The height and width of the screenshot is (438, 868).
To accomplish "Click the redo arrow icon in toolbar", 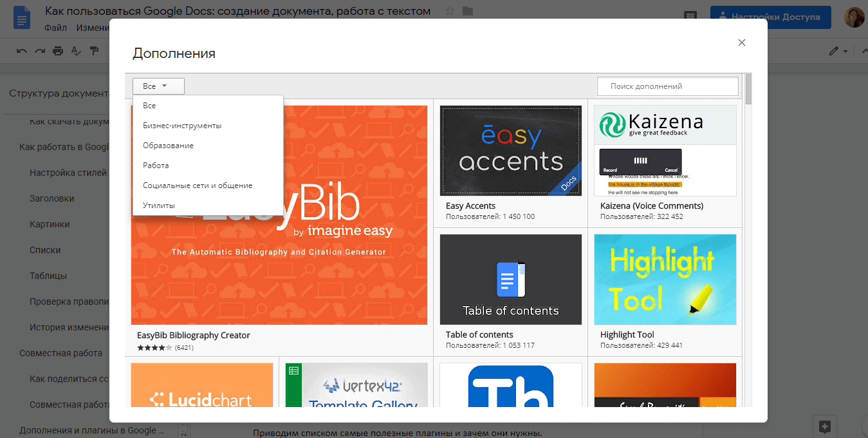I will tap(40, 51).
